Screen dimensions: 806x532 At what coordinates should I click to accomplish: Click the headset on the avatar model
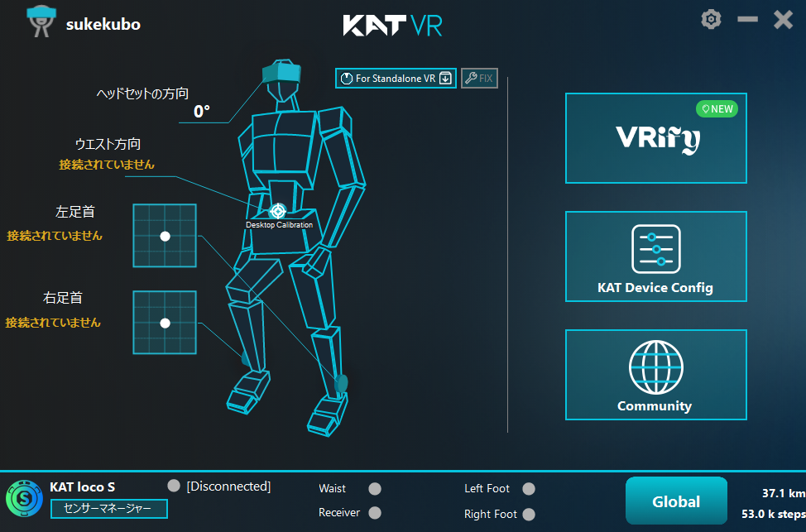(281, 71)
